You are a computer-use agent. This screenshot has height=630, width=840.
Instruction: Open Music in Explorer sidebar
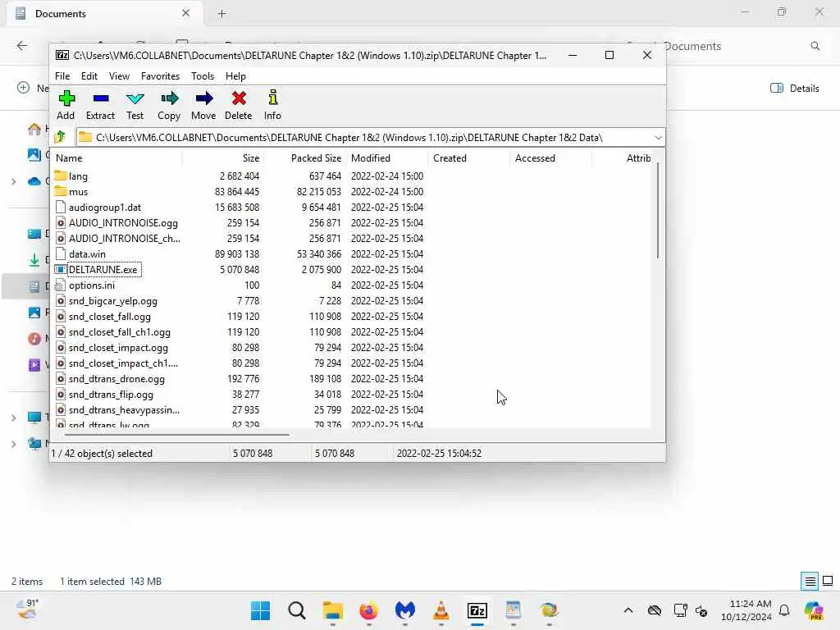34,339
